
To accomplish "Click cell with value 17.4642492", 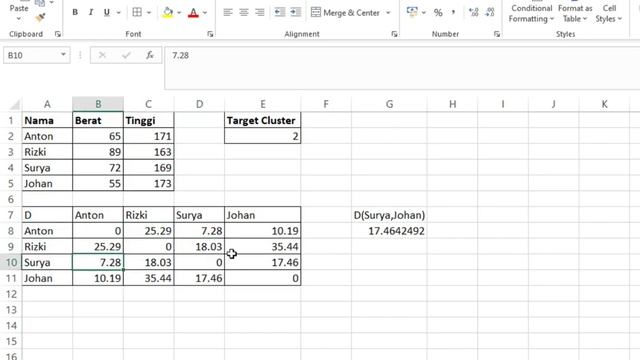I will click(389, 231).
